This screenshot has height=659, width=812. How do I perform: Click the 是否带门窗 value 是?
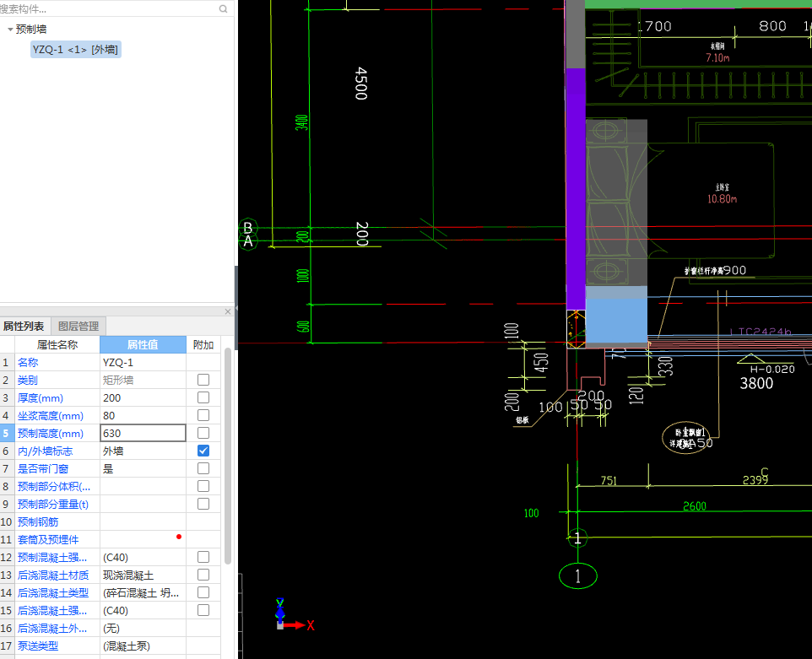point(143,468)
